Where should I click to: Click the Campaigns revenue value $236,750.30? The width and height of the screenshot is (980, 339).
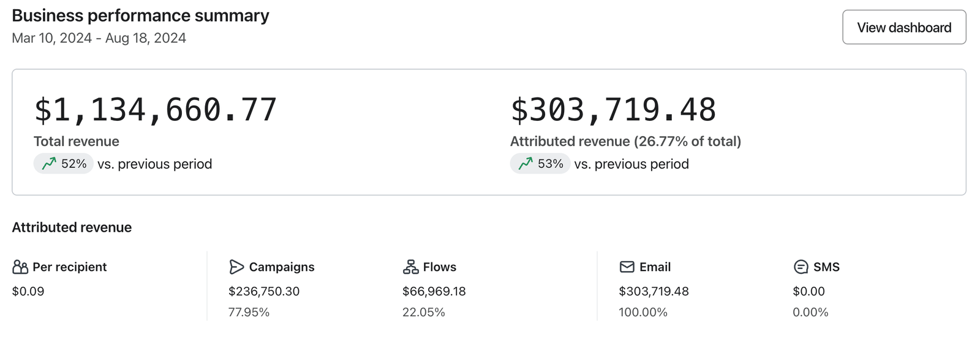click(x=264, y=291)
